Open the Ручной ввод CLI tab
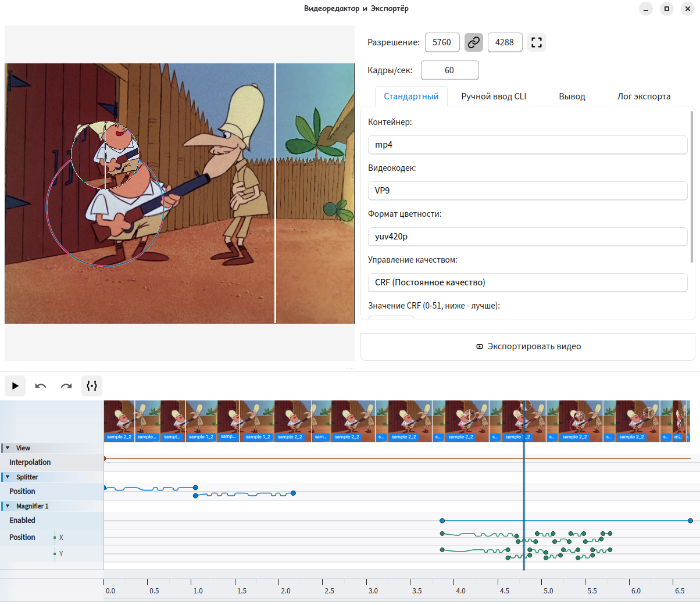This screenshot has width=700, height=605. [x=494, y=96]
